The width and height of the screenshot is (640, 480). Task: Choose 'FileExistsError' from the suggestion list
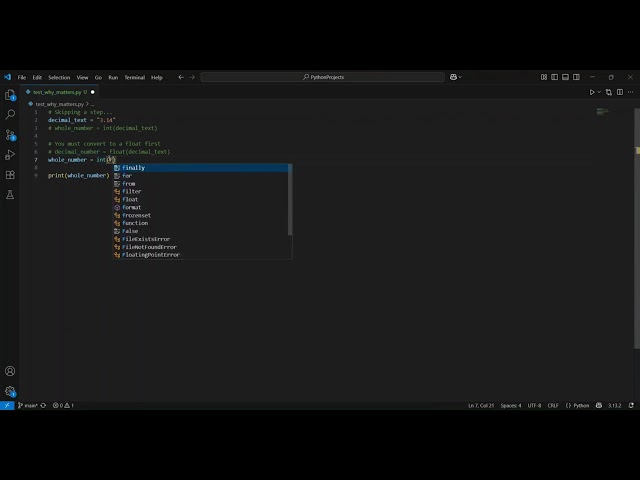click(x=201, y=239)
